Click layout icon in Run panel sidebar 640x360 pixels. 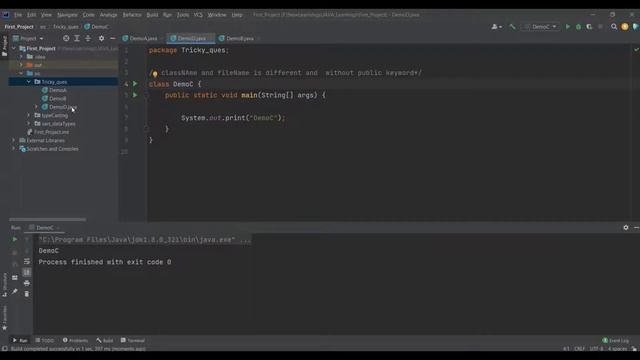point(15,278)
